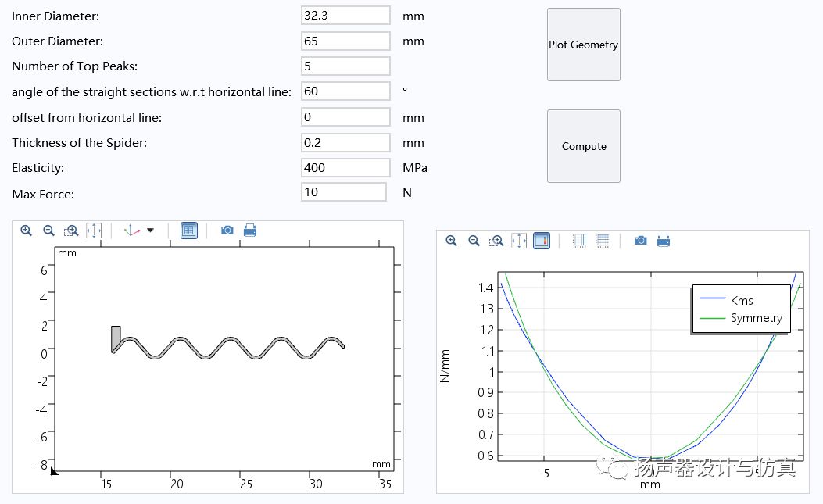Select the Elasticity value field
The width and height of the screenshot is (823, 504).
[345, 167]
